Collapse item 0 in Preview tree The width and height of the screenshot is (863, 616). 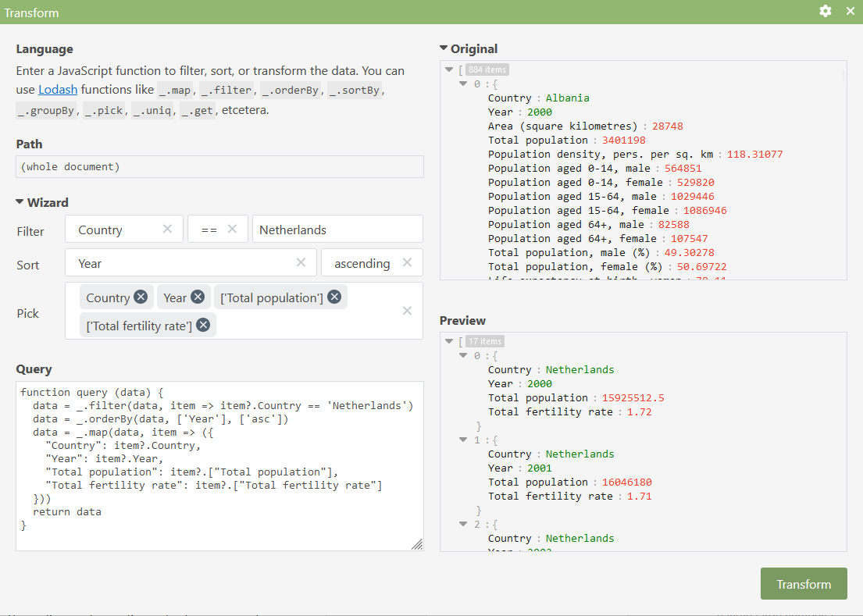pyautogui.click(x=463, y=355)
